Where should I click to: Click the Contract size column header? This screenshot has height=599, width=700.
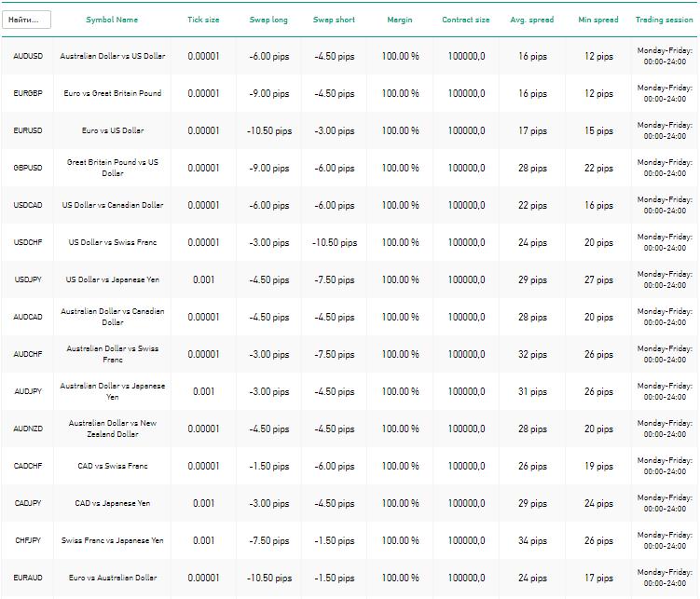[x=465, y=20]
